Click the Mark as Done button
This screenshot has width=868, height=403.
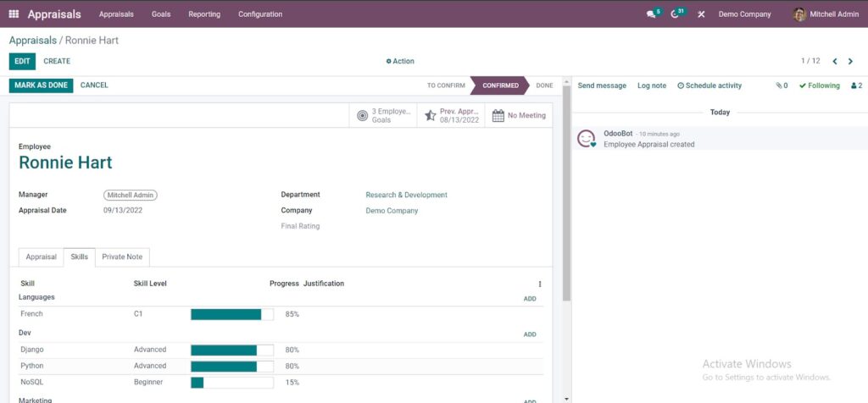pos(41,86)
